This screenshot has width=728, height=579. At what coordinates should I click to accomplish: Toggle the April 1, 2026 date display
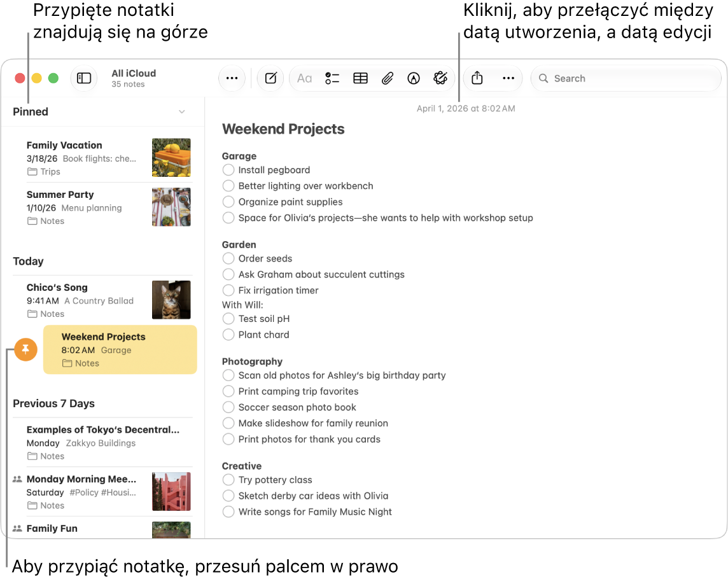pyautogui.click(x=466, y=108)
